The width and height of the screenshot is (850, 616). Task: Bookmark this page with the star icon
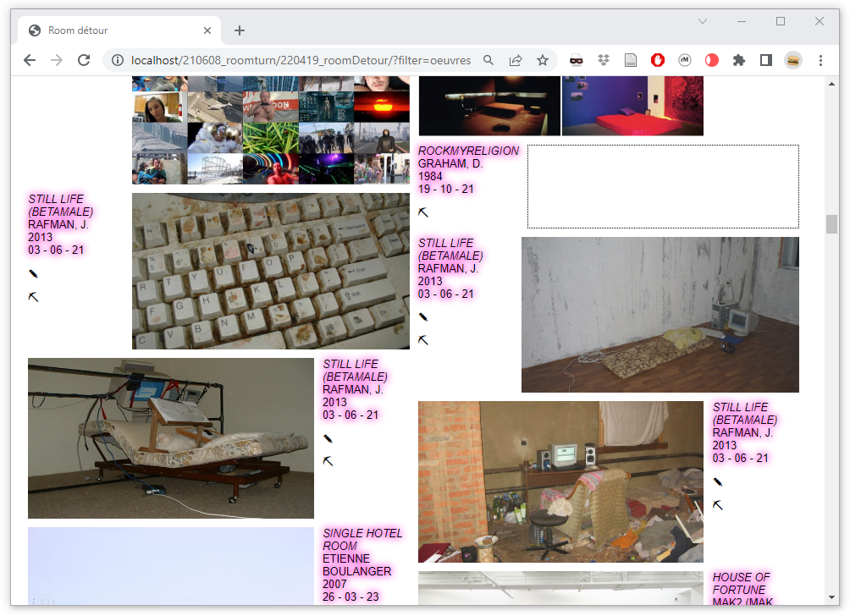click(x=543, y=60)
